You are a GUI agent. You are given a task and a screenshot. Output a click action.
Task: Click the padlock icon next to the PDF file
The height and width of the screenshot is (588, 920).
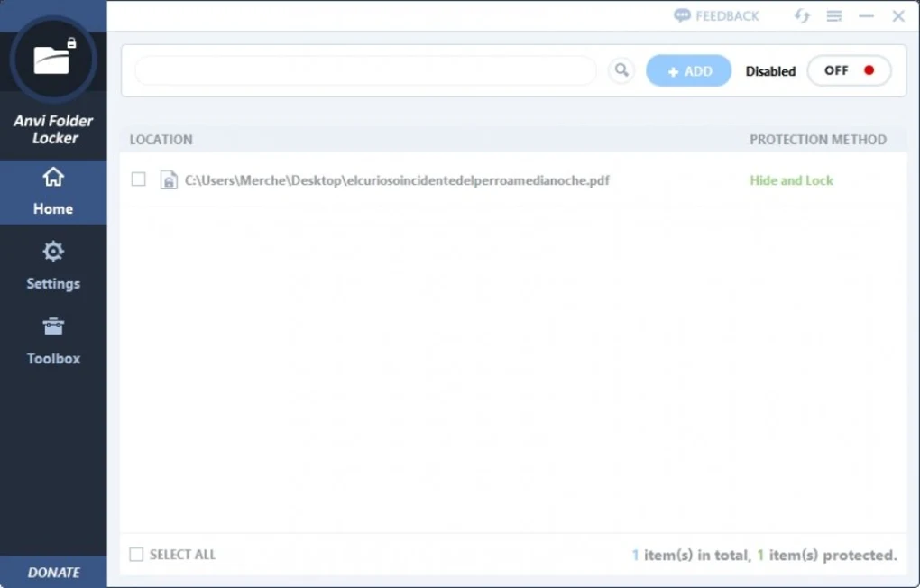coord(169,180)
